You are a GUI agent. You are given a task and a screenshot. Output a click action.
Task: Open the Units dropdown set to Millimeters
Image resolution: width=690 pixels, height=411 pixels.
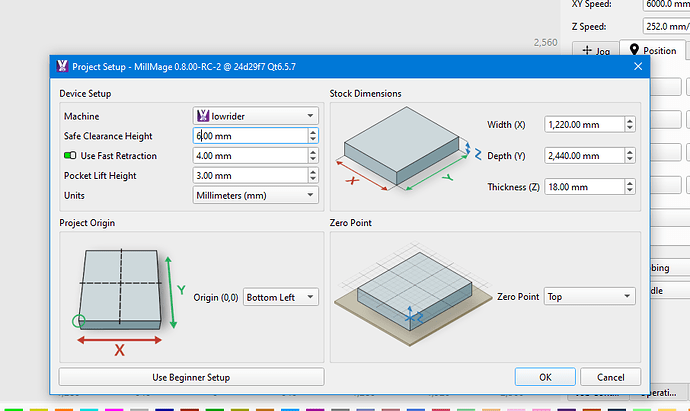tap(255, 195)
